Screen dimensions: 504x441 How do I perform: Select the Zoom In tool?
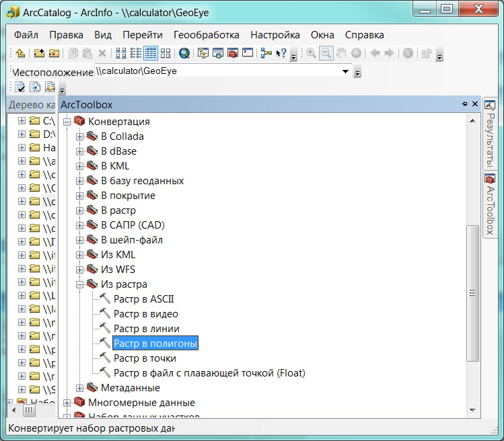pos(311,53)
